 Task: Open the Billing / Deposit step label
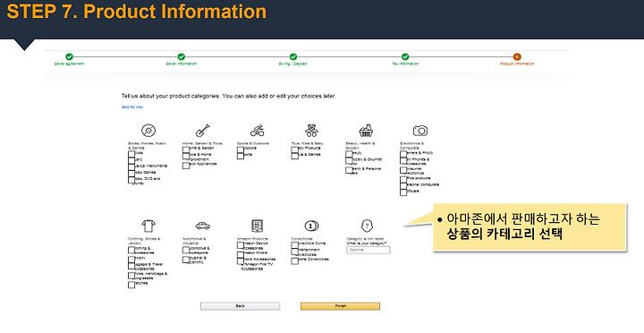coord(293,64)
